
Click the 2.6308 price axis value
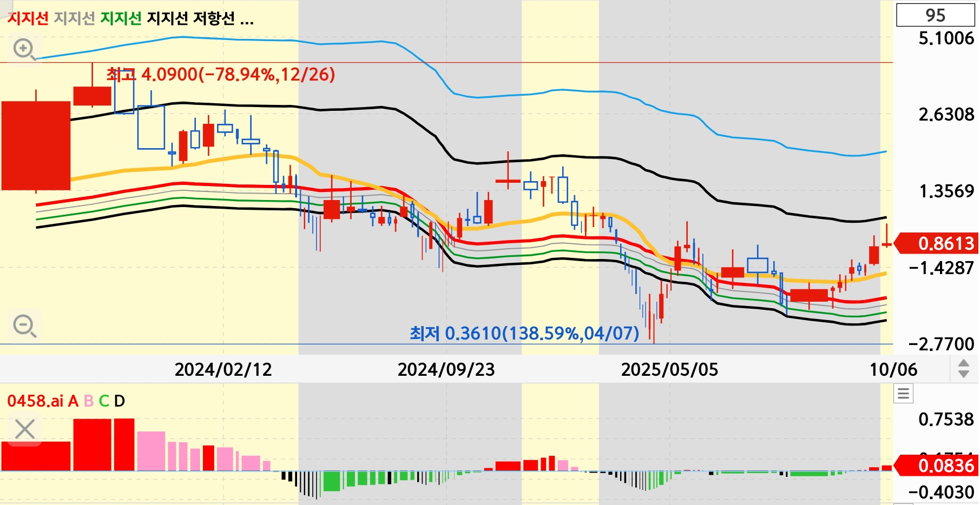(946, 115)
